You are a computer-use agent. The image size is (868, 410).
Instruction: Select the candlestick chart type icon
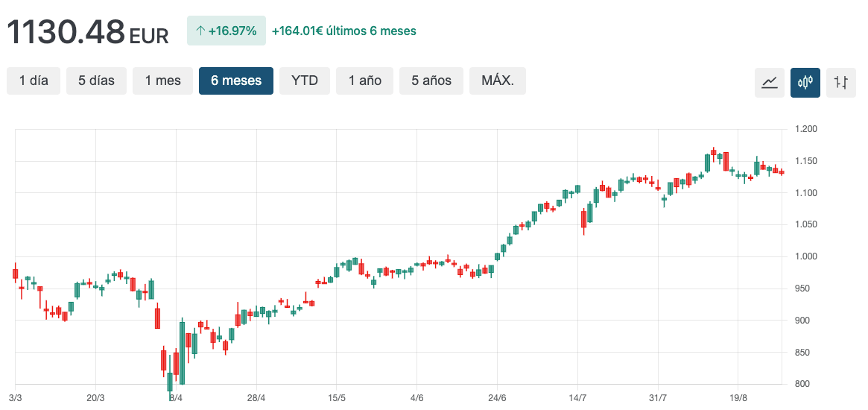(x=805, y=82)
